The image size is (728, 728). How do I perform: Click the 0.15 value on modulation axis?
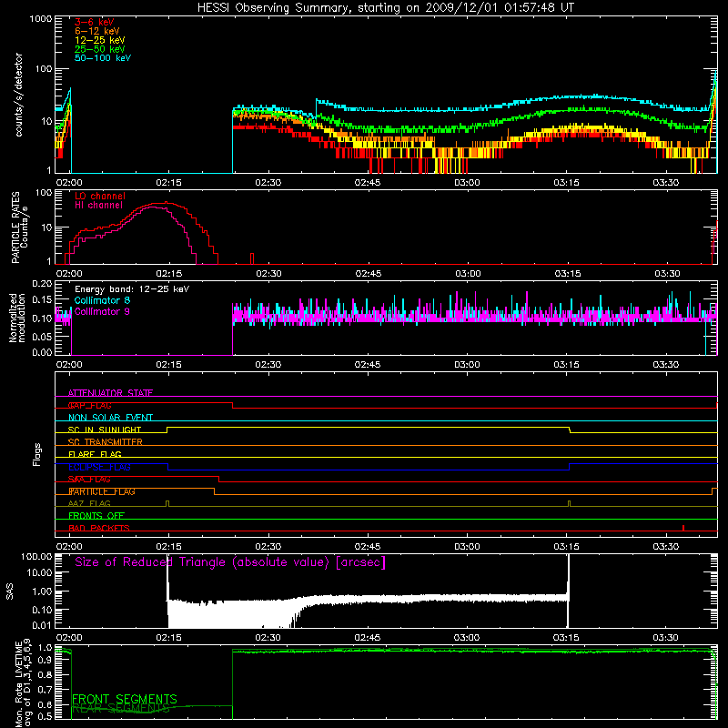42,300
